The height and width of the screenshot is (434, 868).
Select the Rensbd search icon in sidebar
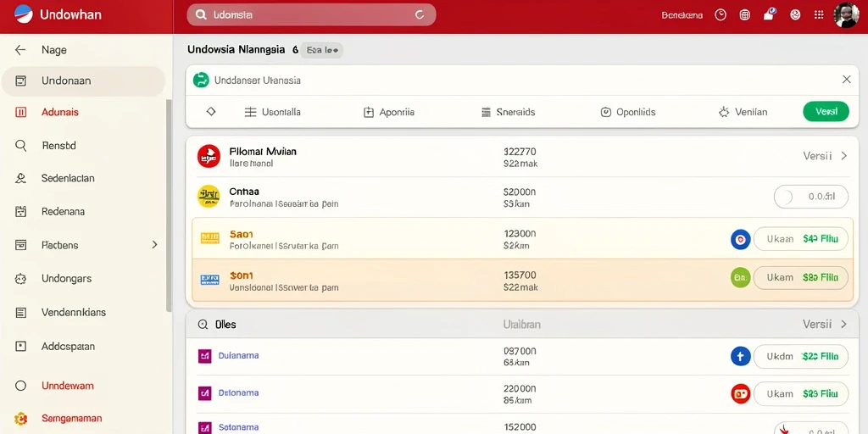pyautogui.click(x=20, y=146)
